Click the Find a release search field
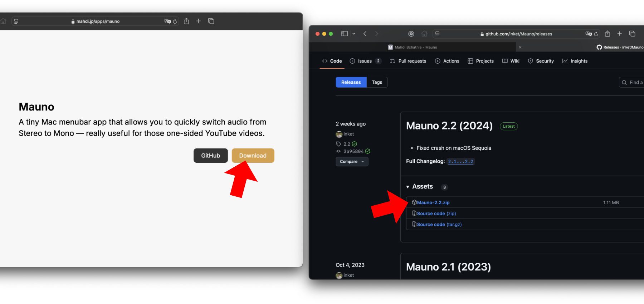 tap(633, 82)
